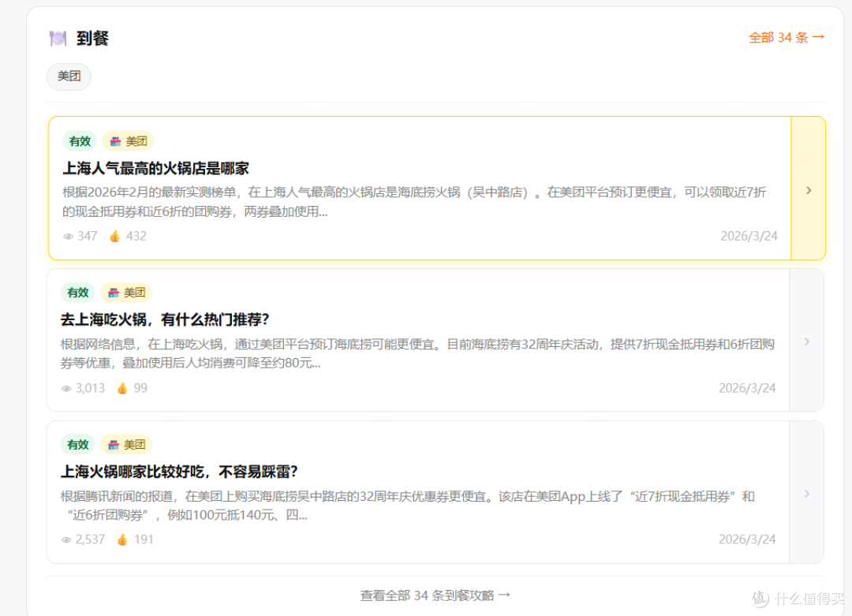Click the eye views icon beside 2,537
This screenshot has width=852, height=616.
click(x=66, y=540)
